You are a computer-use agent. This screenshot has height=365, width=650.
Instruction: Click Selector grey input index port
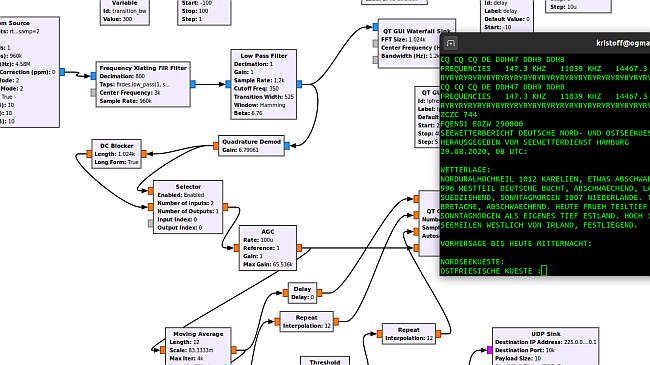(150, 224)
